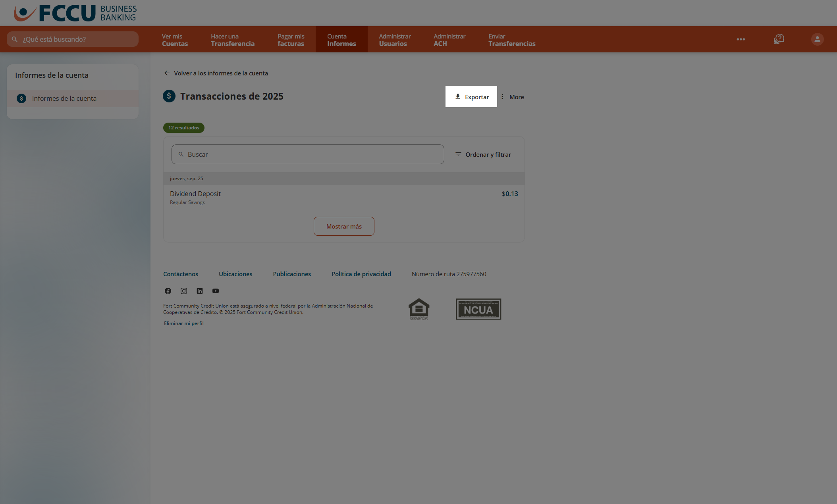
Task: Open the Hacer una Transferencia menu
Action: (232, 39)
